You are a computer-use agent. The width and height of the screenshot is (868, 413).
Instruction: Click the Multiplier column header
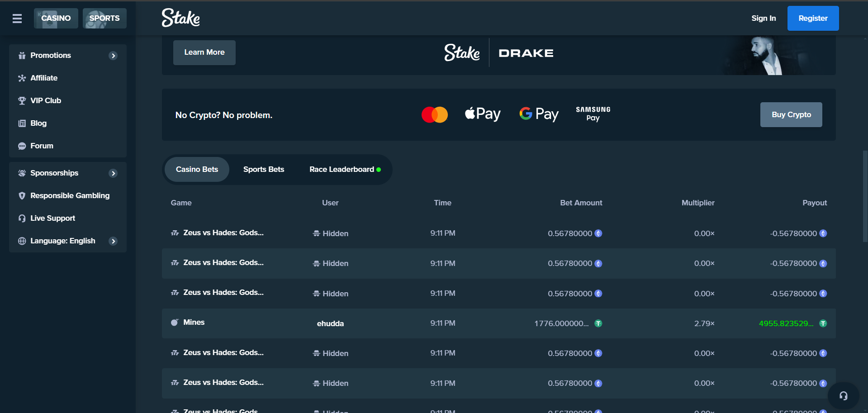(x=698, y=203)
